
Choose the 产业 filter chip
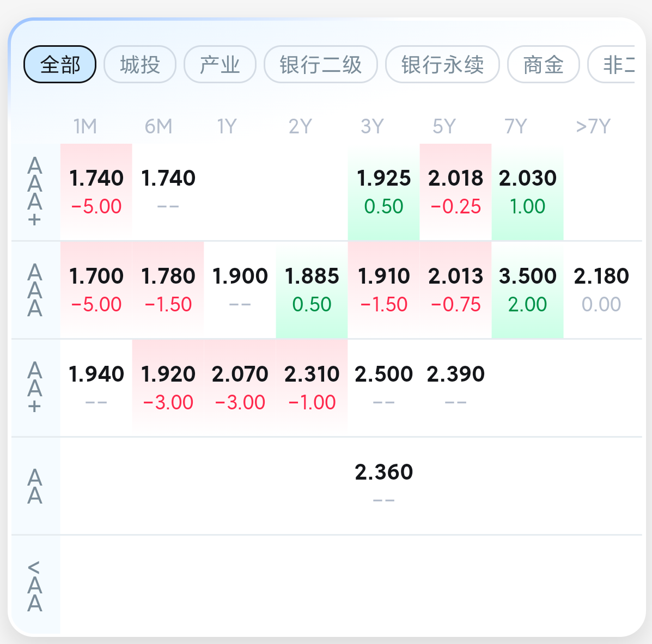[x=220, y=64]
